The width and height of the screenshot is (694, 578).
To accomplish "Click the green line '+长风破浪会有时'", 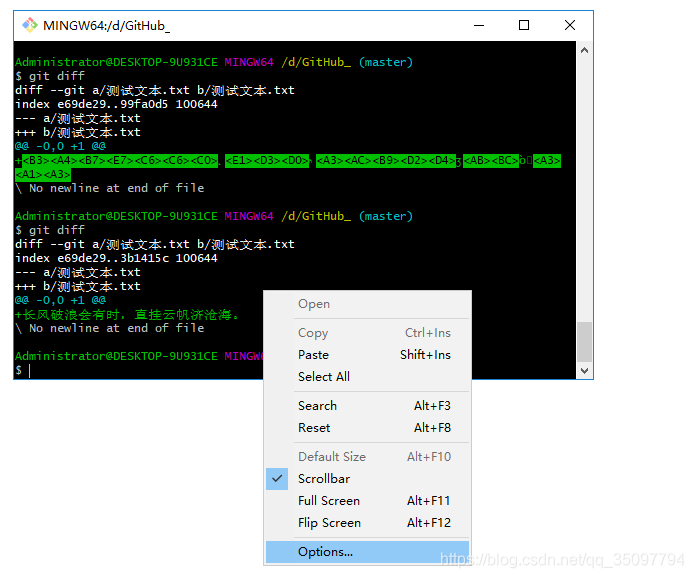I will (127, 315).
